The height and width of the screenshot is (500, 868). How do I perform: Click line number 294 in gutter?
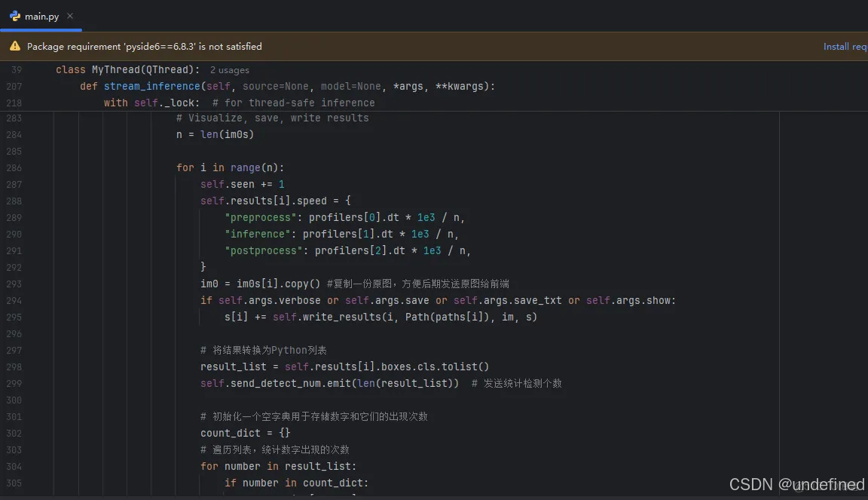coord(14,300)
